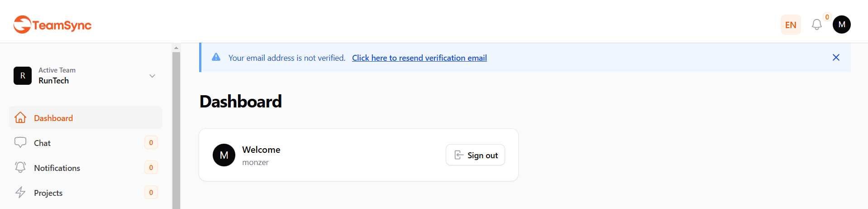Click resend verification email link
The width and height of the screenshot is (868, 209).
pyautogui.click(x=419, y=58)
